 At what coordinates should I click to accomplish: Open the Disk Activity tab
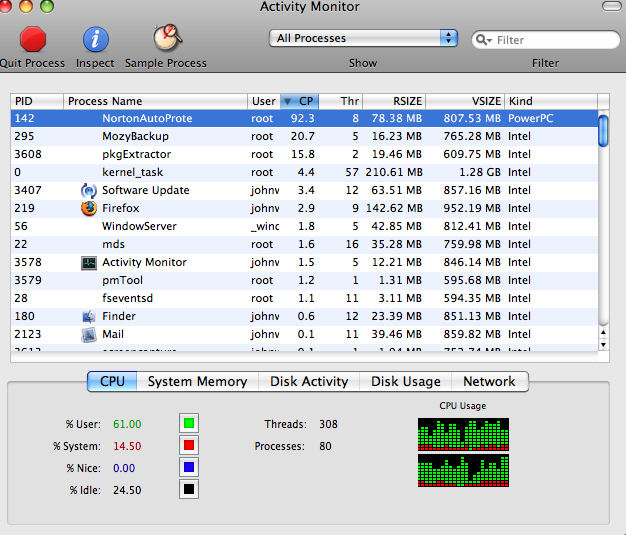click(x=309, y=381)
